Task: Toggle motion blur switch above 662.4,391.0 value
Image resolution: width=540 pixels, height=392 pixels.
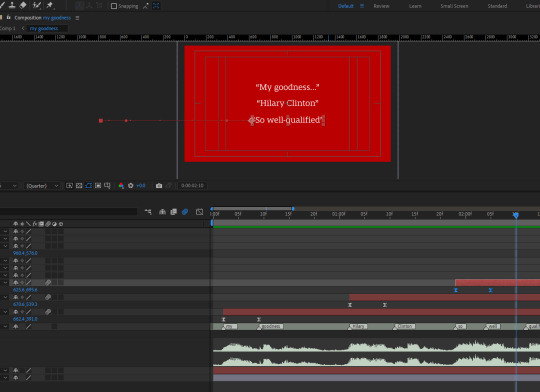Action: click(x=48, y=312)
